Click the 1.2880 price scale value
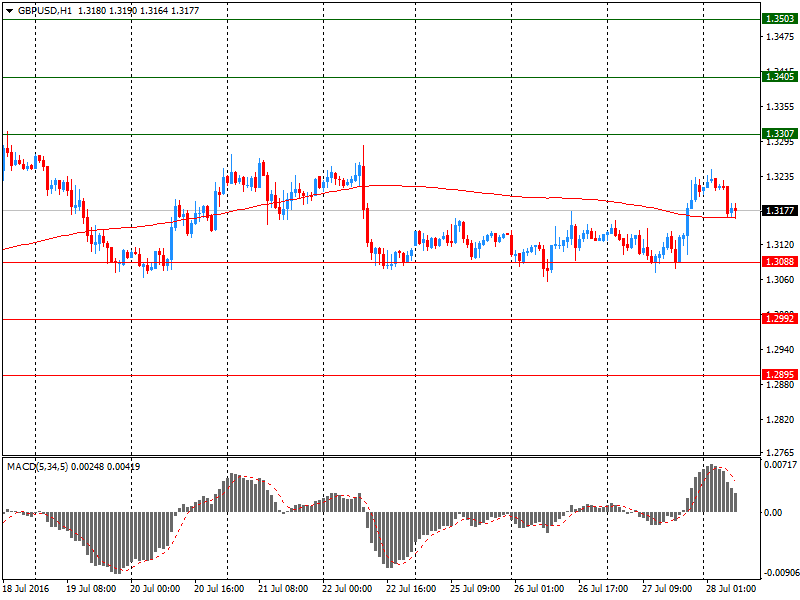Viewport: 800px width, 600px height. point(780,385)
